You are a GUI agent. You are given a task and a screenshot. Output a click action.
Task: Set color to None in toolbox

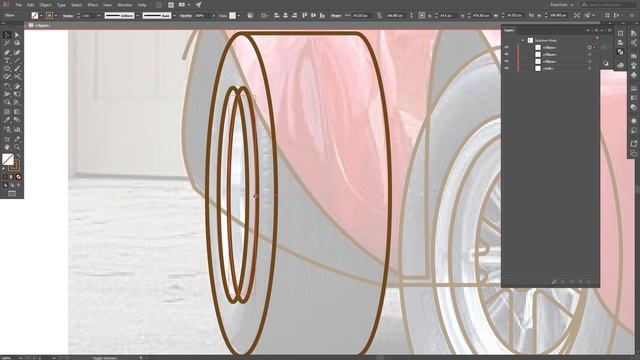[18, 177]
